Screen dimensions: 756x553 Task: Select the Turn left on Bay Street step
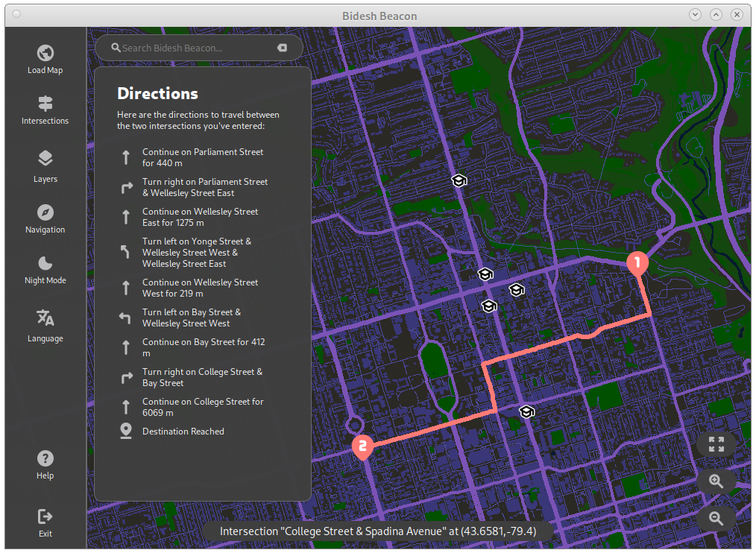(191, 317)
